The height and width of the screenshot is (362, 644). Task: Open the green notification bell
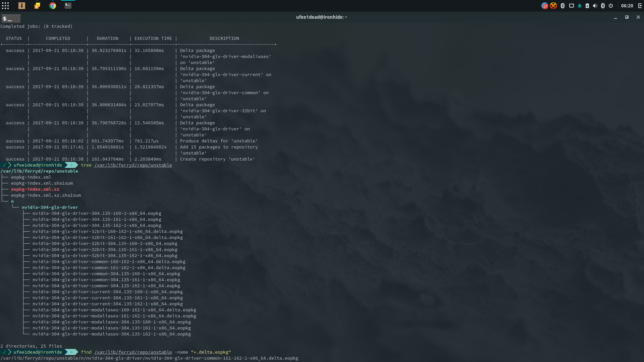[x=580, y=6]
